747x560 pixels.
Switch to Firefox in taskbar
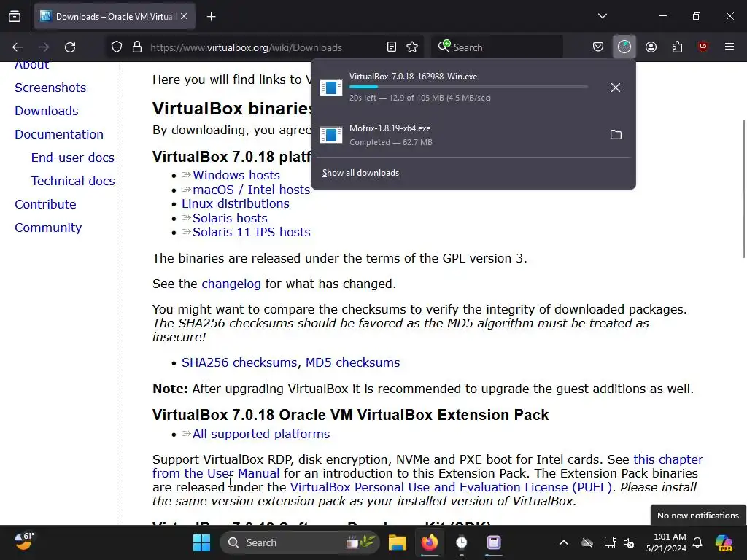(x=430, y=542)
